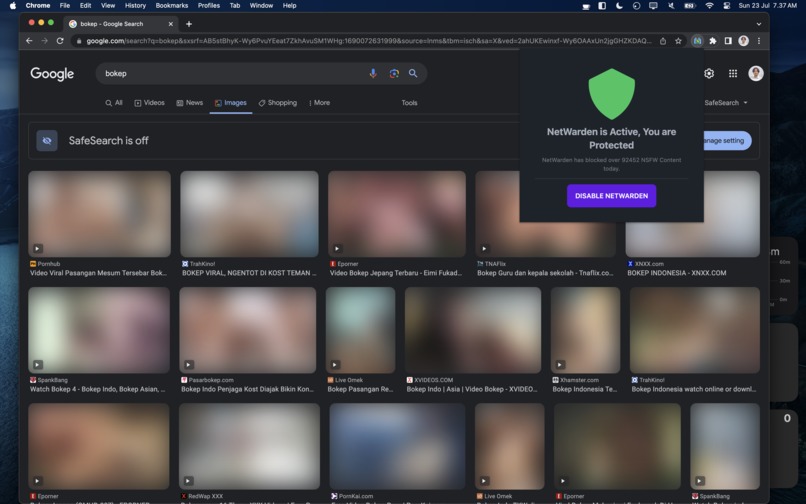The image size is (806, 504).
Task: Open the File menu
Action: pyautogui.click(x=65, y=6)
